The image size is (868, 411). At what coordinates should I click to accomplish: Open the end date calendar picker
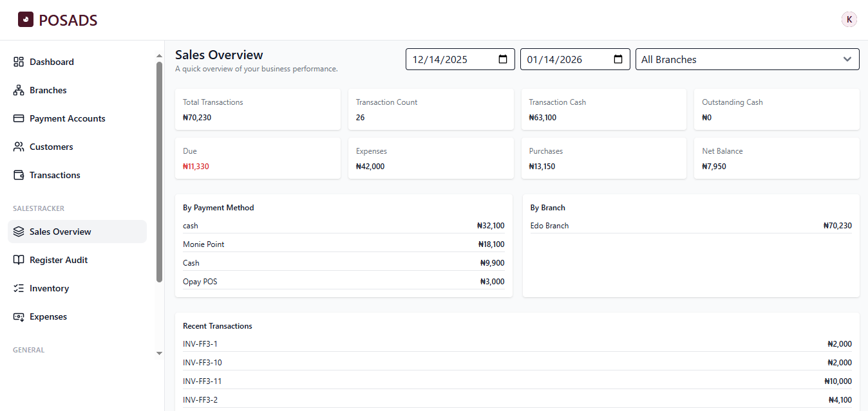pos(618,59)
